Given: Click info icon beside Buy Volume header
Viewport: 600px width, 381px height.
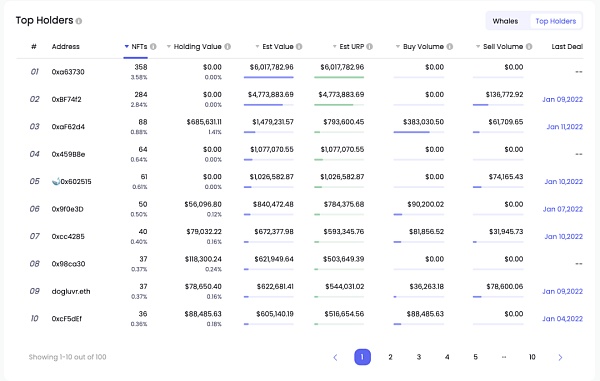Looking at the screenshot, I should coord(450,47).
